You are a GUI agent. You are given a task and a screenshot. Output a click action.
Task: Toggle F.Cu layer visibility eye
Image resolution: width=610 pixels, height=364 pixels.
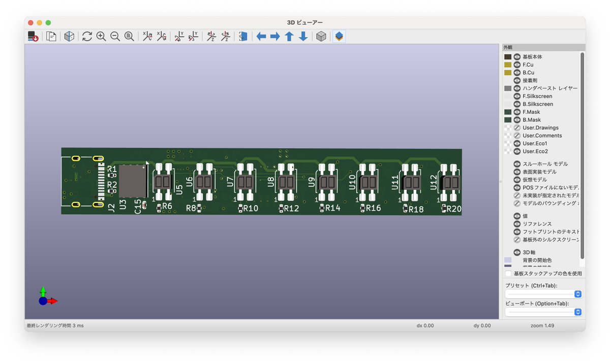coord(517,64)
